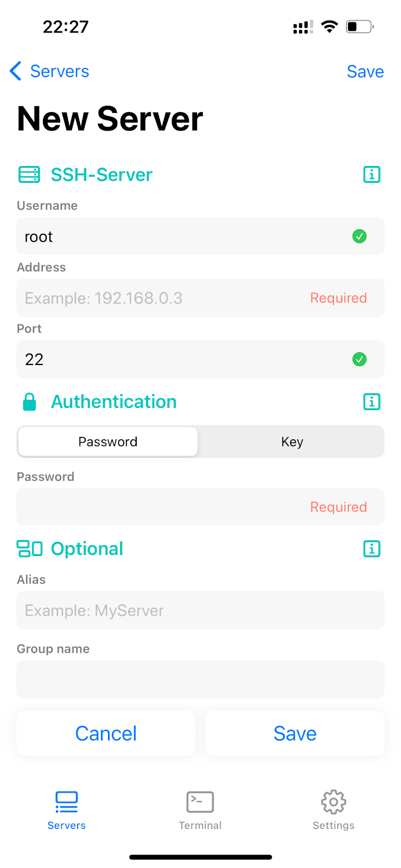The height and width of the screenshot is (868, 401).
Task: Tap the SSH-Server section info icon
Action: click(372, 175)
